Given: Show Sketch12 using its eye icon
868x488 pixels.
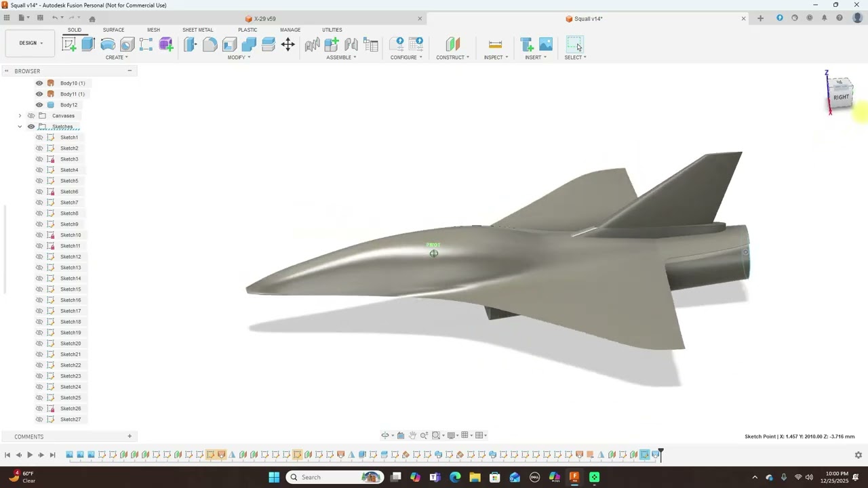Looking at the screenshot, I should [x=39, y=257].
